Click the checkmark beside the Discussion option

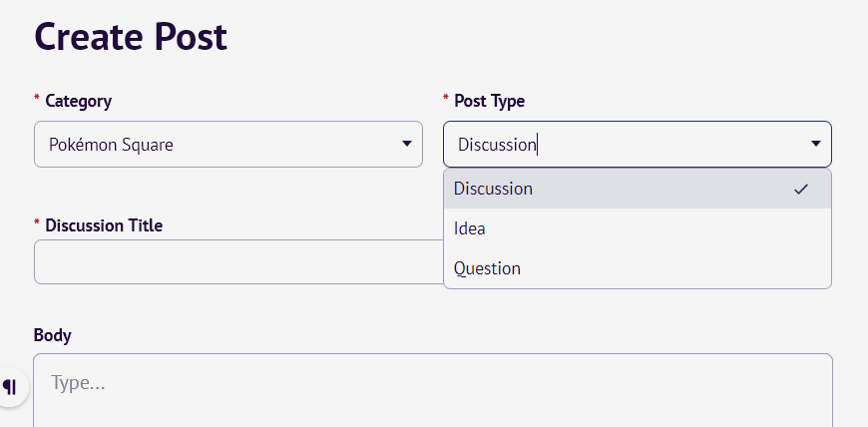800,189
